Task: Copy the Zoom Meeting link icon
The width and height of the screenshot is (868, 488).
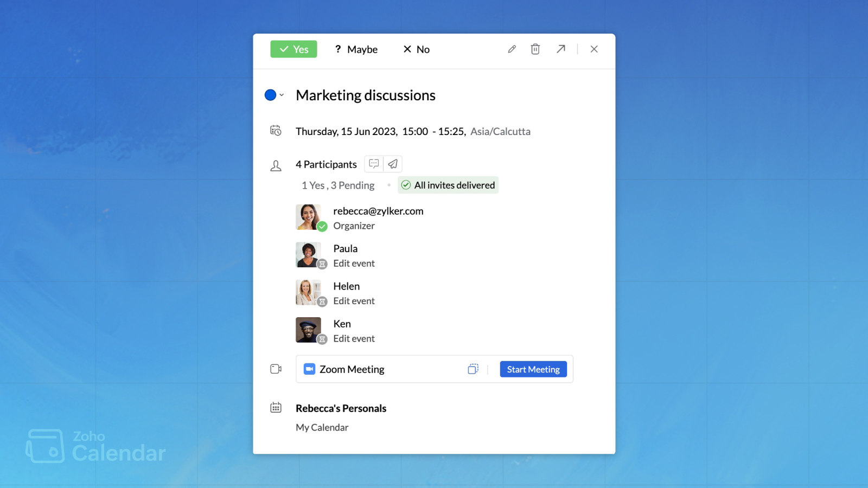Action: point(473,369)
